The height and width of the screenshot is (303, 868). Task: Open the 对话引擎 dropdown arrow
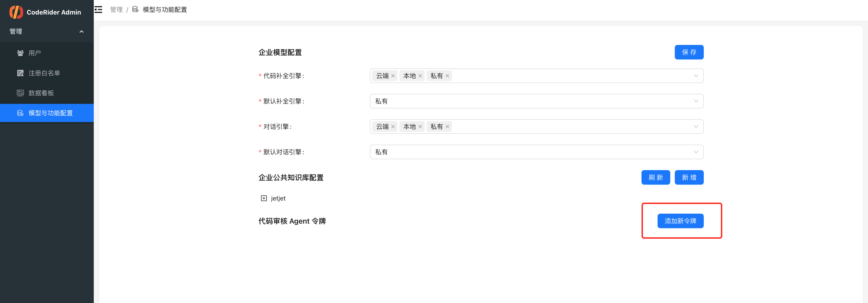696,127
